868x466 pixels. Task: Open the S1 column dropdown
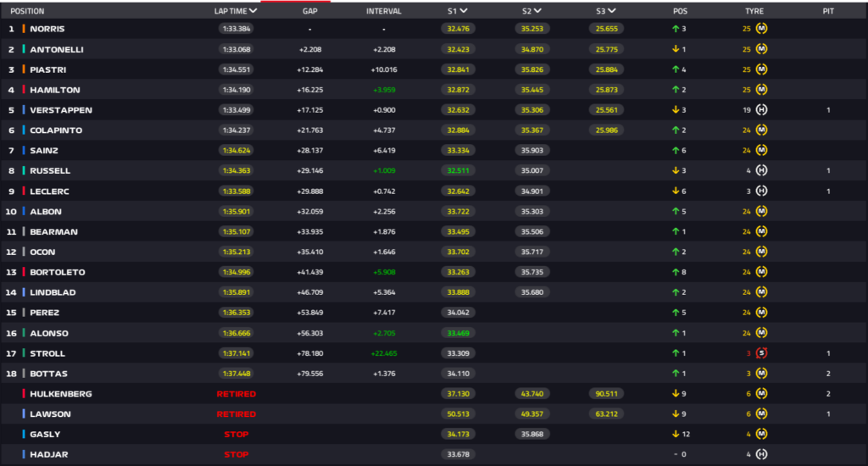[464, 11]
